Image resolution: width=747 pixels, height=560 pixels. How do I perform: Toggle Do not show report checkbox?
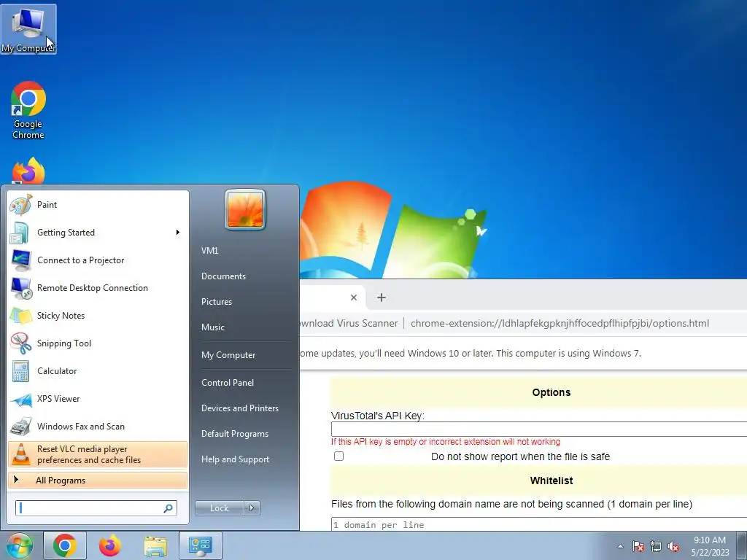pos(338,456)
